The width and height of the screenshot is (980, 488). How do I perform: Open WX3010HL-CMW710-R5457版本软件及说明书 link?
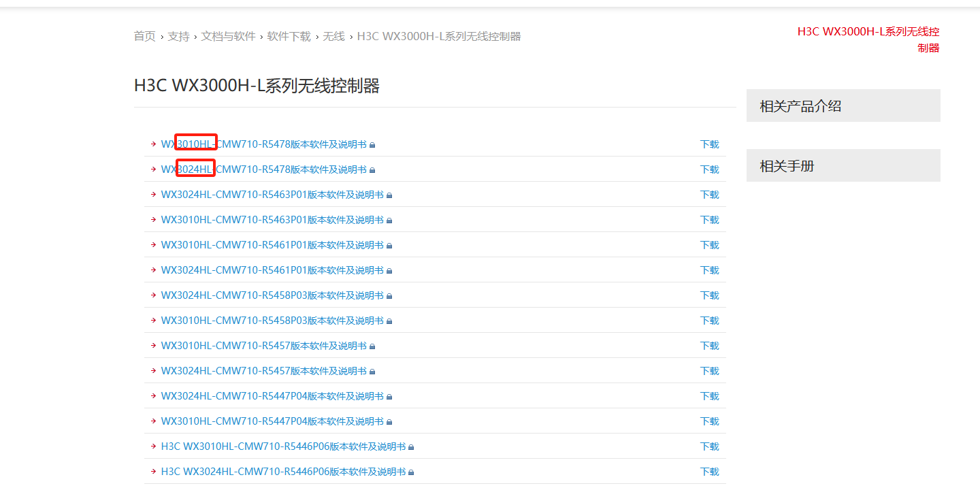click(264, 346)
